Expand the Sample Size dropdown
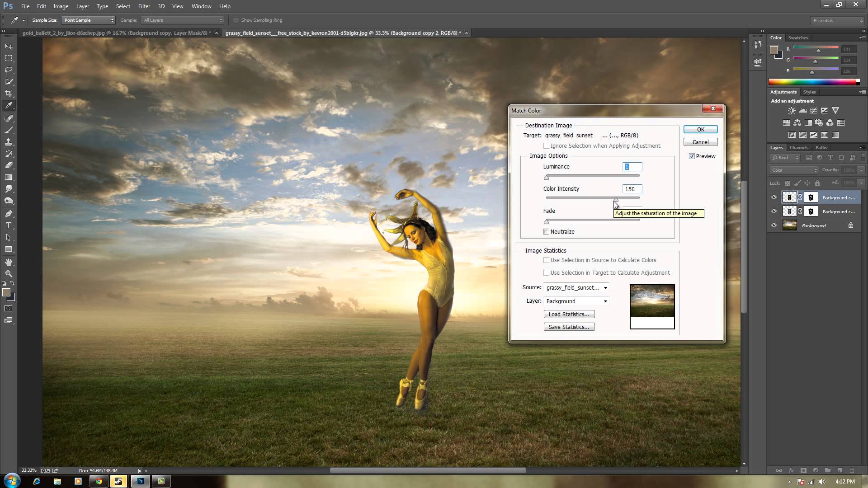 (88, 20)
